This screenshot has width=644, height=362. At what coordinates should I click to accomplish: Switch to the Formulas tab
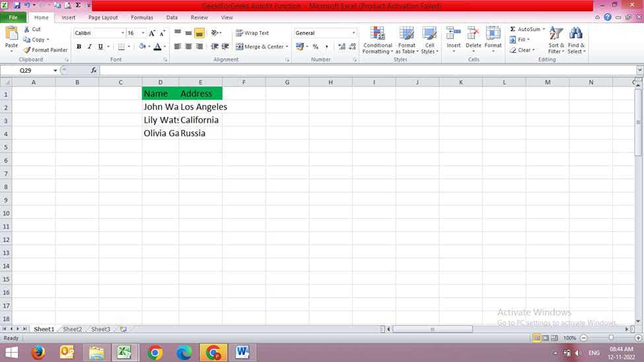pyautogui.click(x=142, y=17)
